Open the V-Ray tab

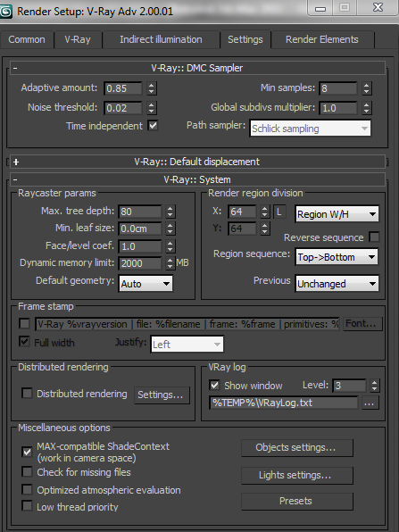(78, 39)
